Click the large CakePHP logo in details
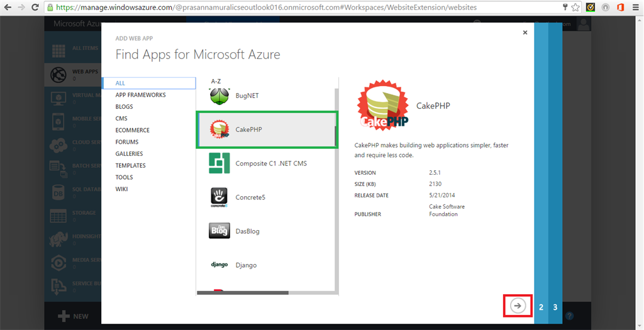The image size is (644, 330). 383,106
